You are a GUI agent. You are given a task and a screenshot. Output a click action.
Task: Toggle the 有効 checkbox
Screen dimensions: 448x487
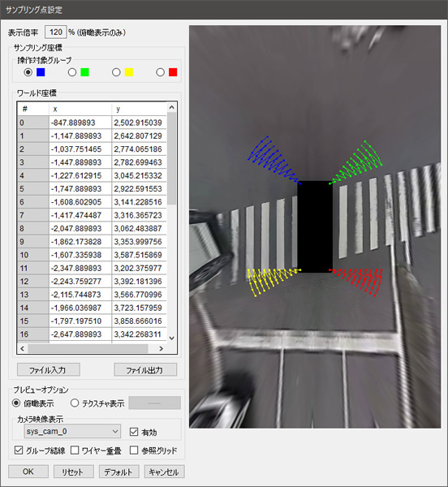pyautogui.click(x=134, y=432)
